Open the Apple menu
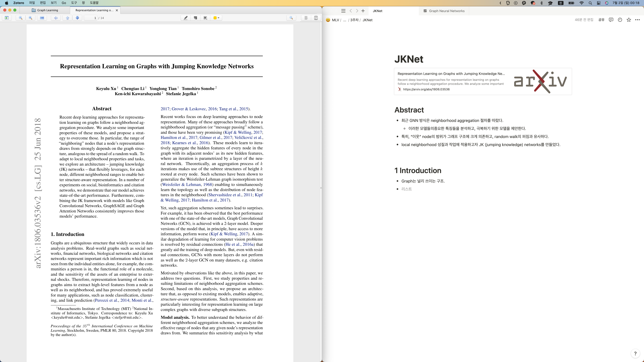 pos(7,3)
